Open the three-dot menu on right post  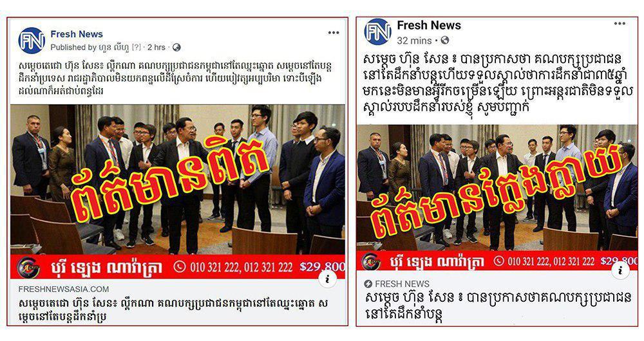(620, 23)
